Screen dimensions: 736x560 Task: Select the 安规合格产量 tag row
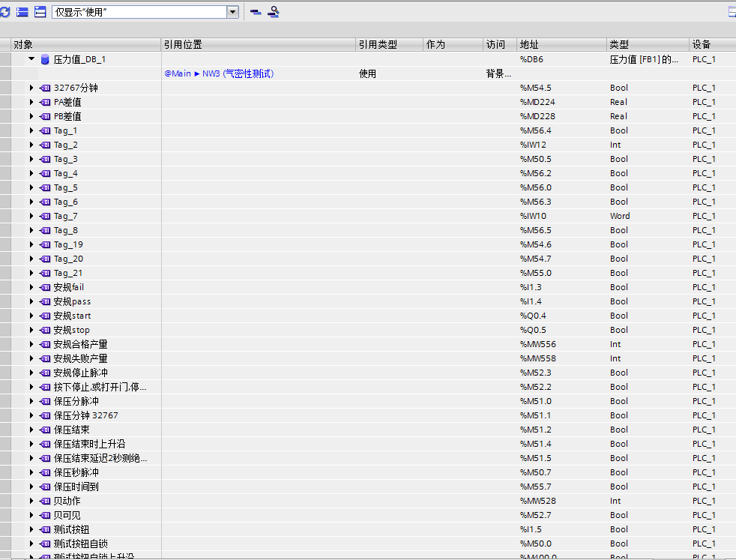pos(80,344)
